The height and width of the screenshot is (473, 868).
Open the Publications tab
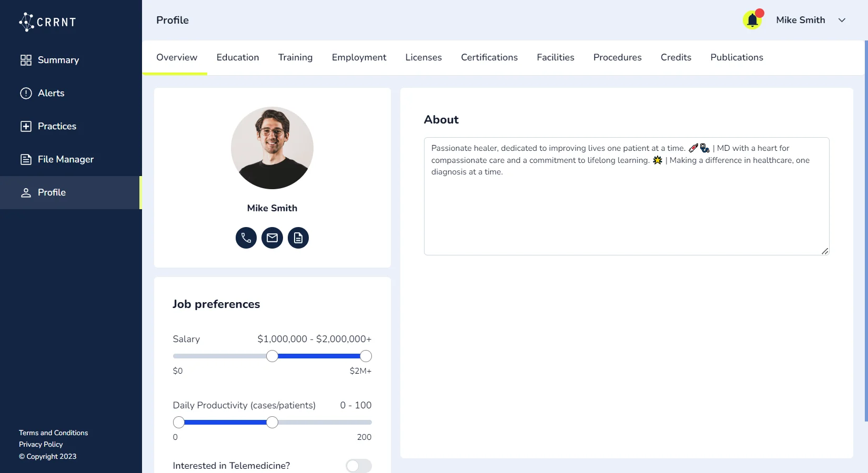(736, 57)
